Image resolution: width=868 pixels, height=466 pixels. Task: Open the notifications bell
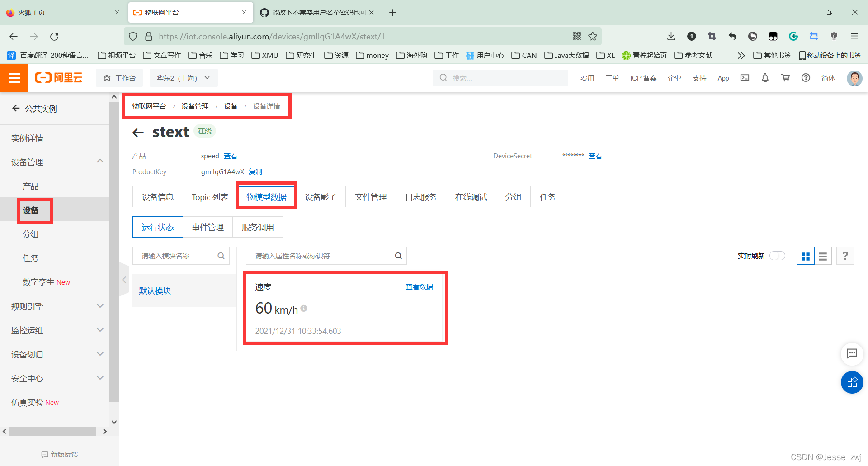765,78
